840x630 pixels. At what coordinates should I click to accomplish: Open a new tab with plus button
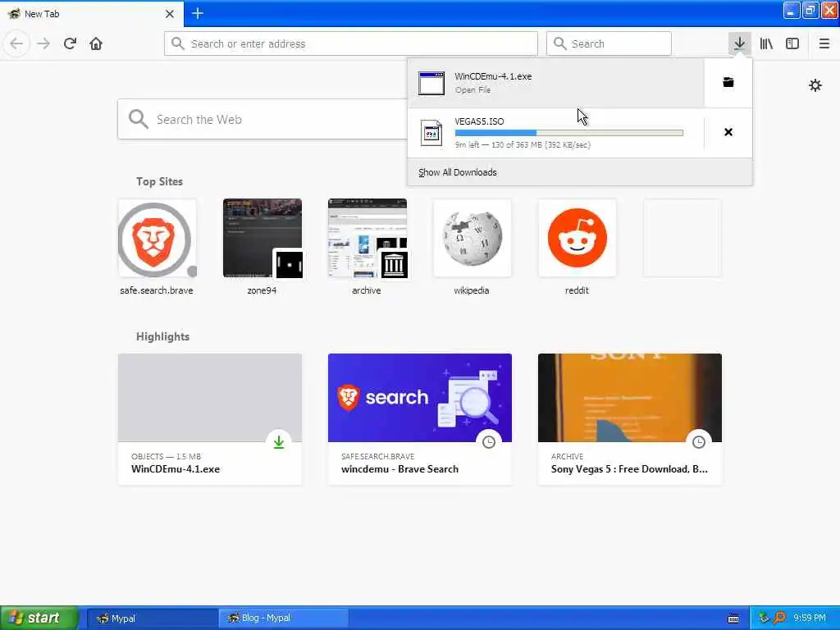(198, 13)
